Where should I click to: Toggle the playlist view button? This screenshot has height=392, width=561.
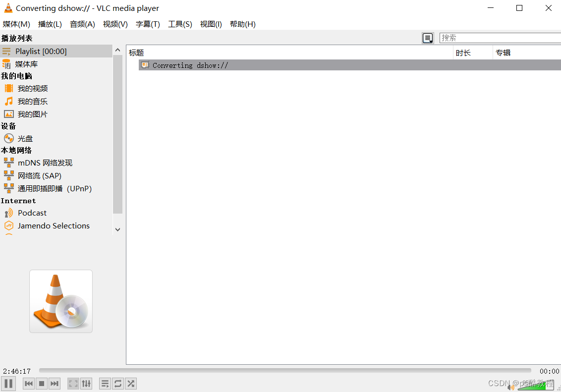(105, 384)
